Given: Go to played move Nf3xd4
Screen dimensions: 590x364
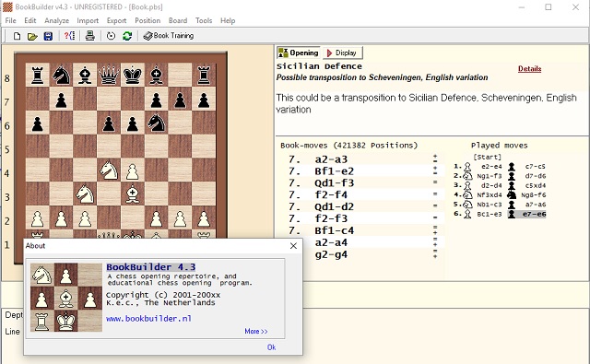Looking at the screenshot, I should tap(490, 194).
